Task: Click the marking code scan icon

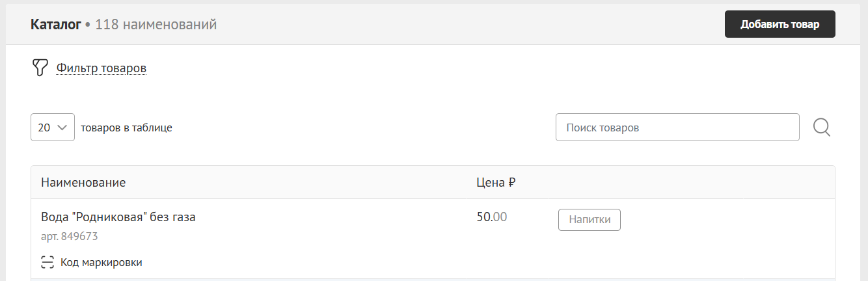Action: 47,262
